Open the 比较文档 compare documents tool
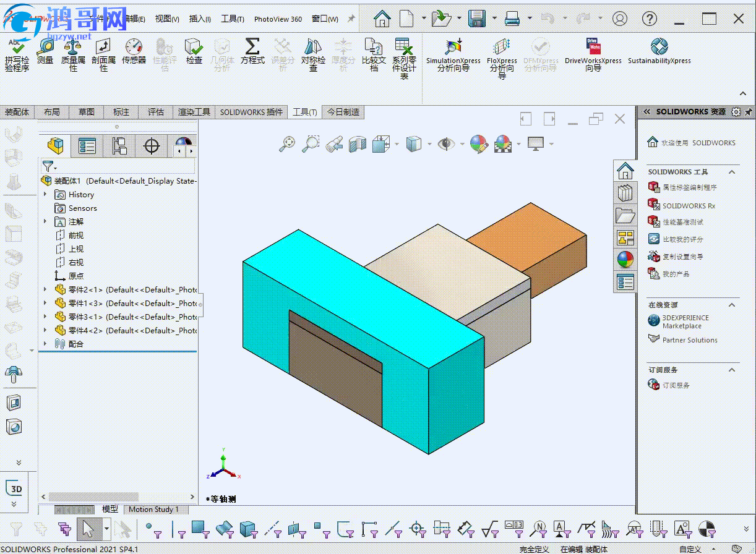This screenshot has width=756, height=554. click(374, 55)
